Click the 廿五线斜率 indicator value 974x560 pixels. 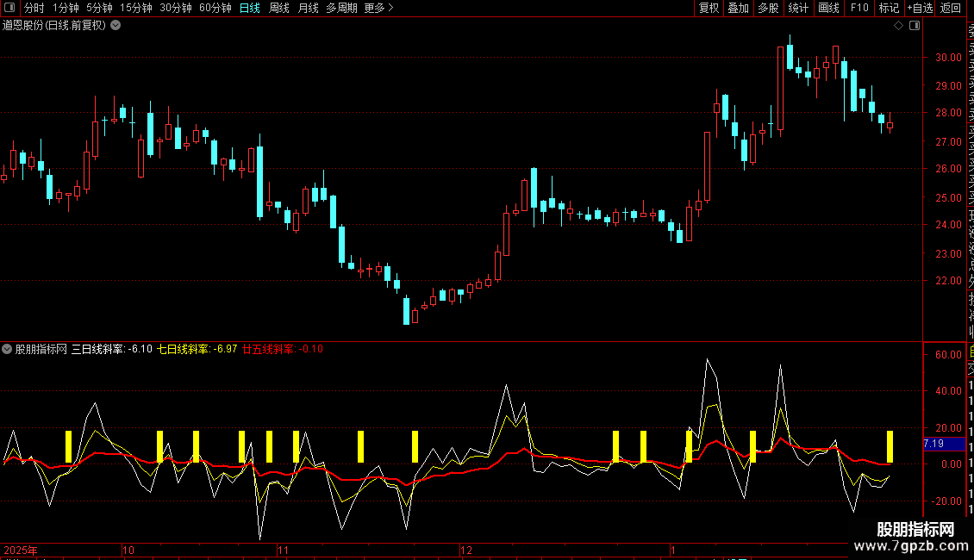[x=283, y=349]
